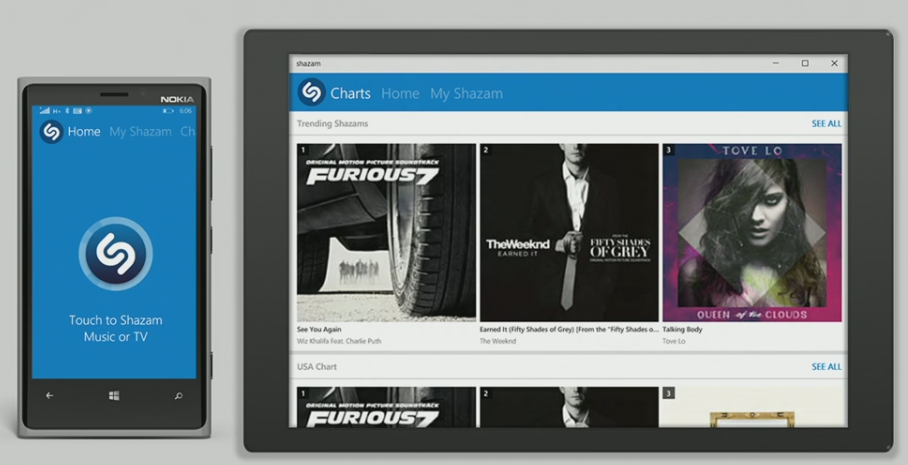The width and height of the screenshot is (908, 465).
Task: Click the 'Talking Body' song title
Action: pos(682,329)
